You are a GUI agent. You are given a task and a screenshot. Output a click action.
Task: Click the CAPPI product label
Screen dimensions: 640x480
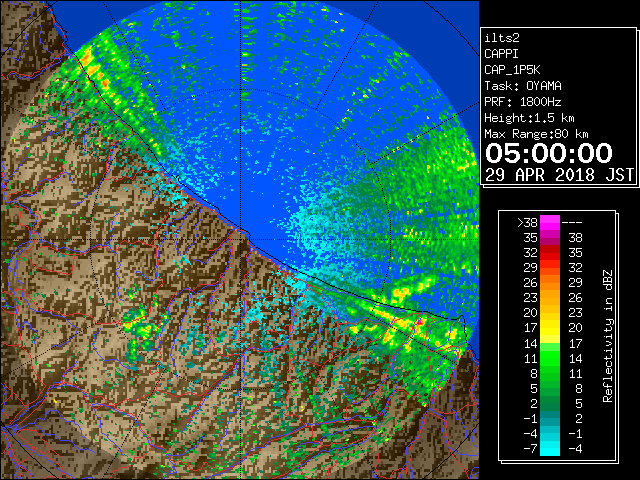pyautogui.click(x=501, y=54)
